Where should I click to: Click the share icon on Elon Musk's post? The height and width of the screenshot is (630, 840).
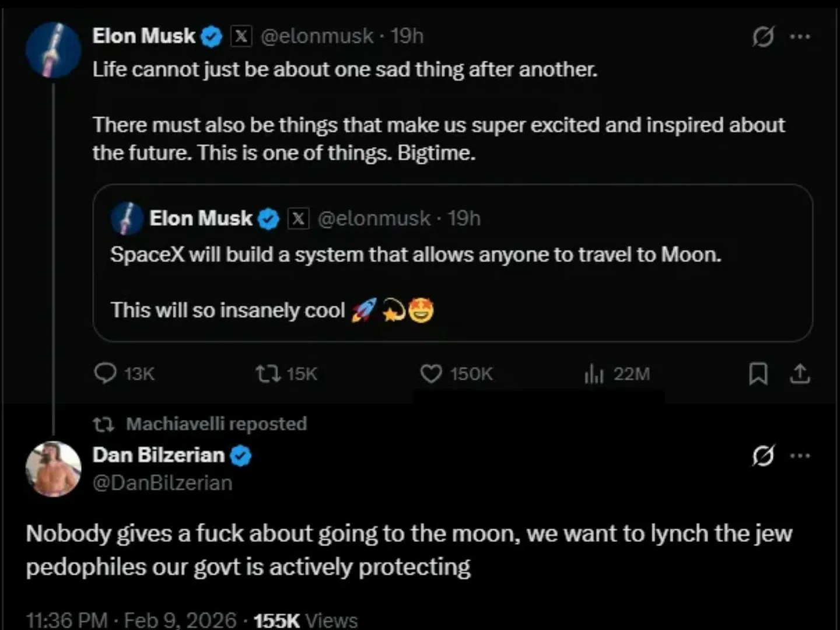[800, 374]
